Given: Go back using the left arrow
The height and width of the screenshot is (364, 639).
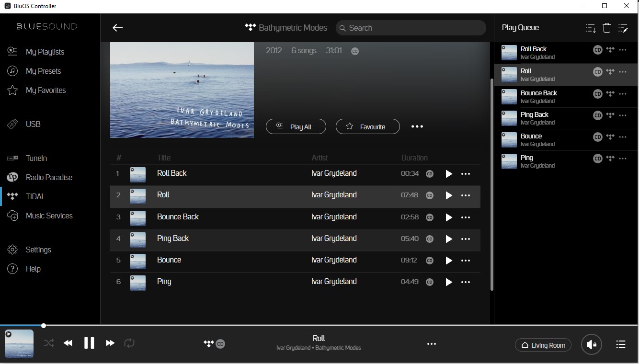Looking at the screenshot, I should (118, 28).
